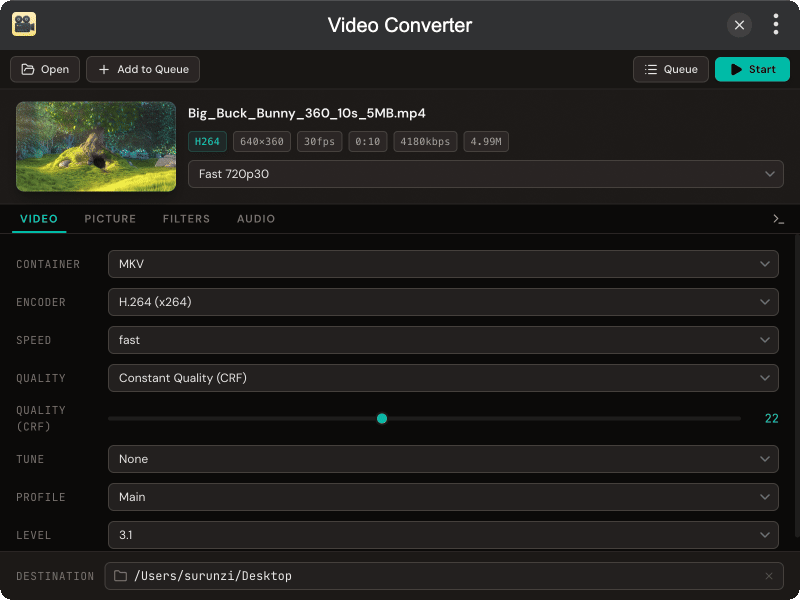Open the Profile Main dropdown
800x600 pixels.
pos(443,497)
